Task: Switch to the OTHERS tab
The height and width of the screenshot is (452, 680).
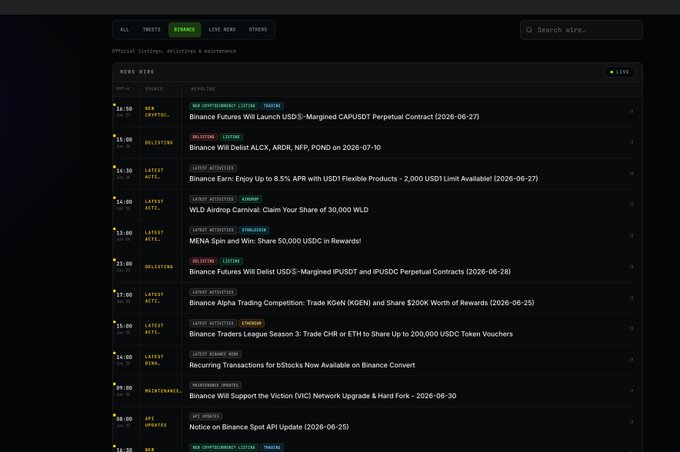Action: [258, 29]
